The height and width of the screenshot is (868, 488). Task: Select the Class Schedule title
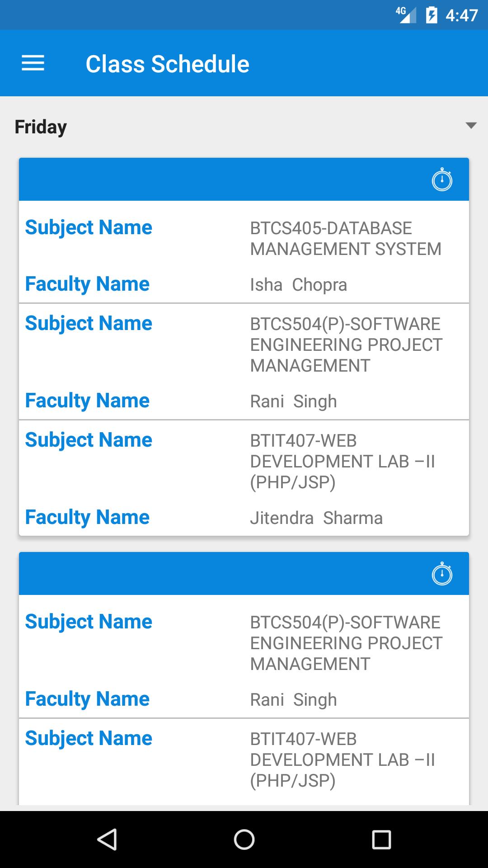click(168, 64)
